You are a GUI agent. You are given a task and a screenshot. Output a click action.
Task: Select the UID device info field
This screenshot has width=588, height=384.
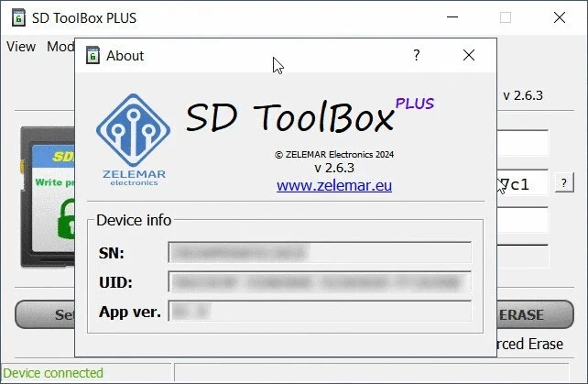[319, 281]
